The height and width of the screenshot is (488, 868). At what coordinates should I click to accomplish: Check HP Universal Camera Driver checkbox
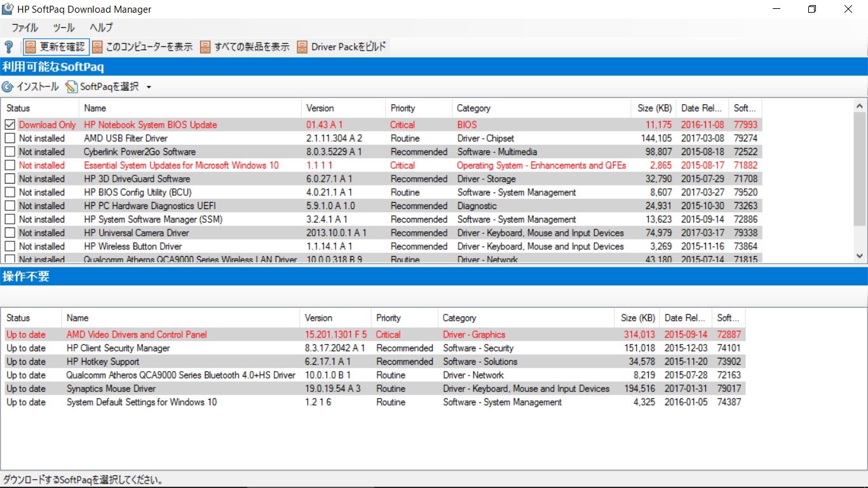[10, 233]
